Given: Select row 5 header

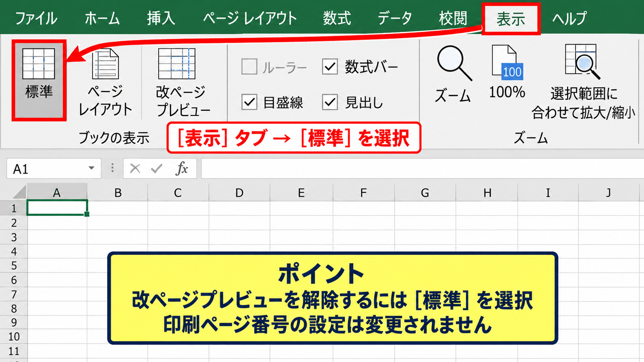Looking at the screenshot, I should [x=14, y=265].
